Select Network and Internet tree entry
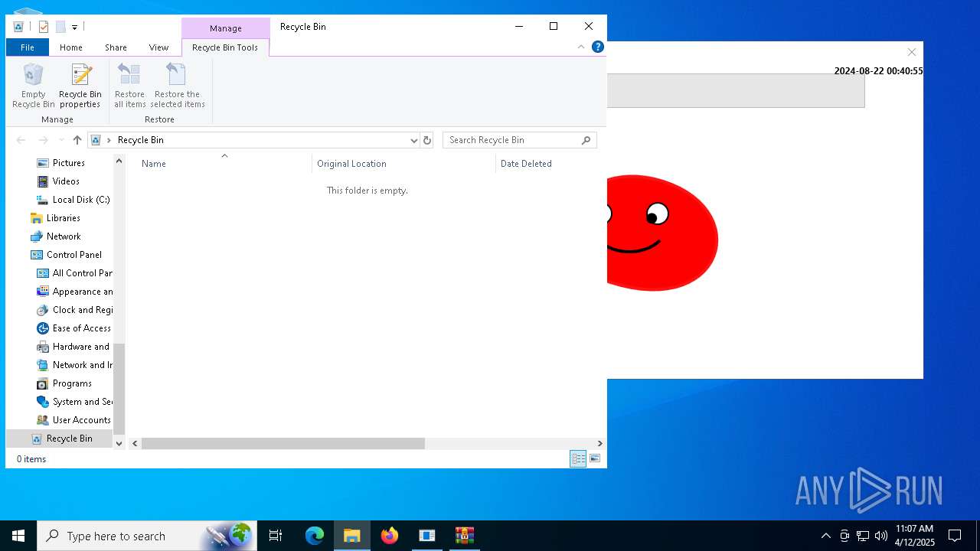980x551 pixels. tap(82, 365)
